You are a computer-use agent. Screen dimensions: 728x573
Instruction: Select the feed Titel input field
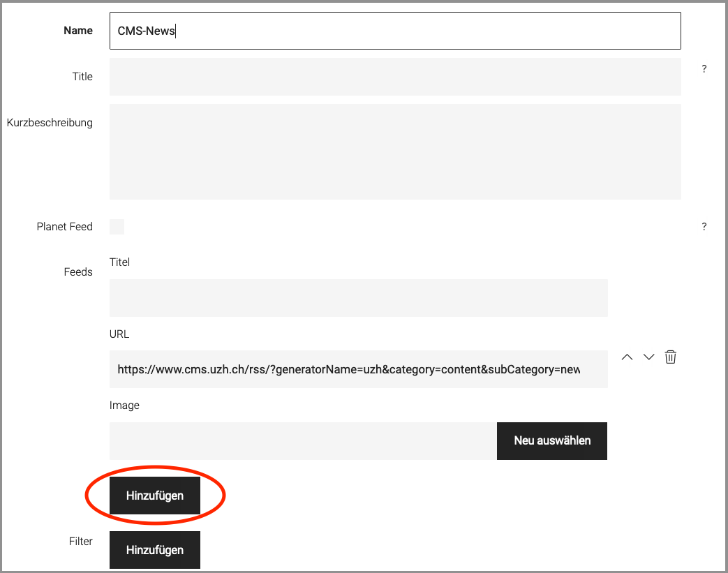tap(358, 298)
